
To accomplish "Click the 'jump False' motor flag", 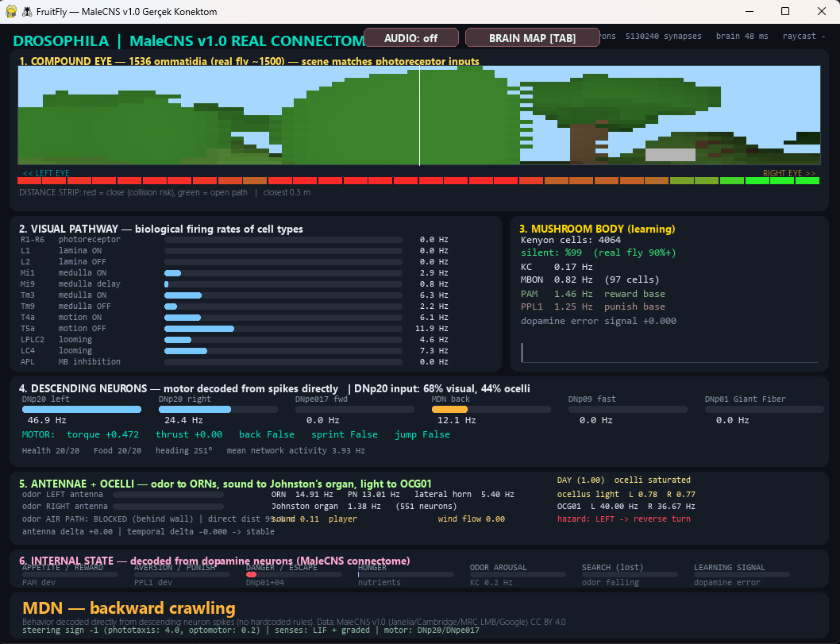I will 422,434.
